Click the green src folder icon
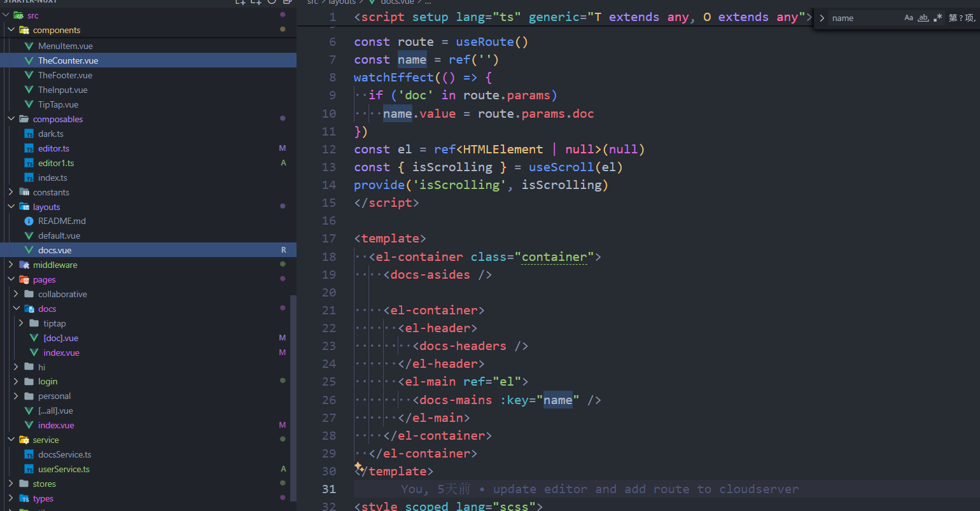This screenshot has height=511, width=980. [19, 15]
